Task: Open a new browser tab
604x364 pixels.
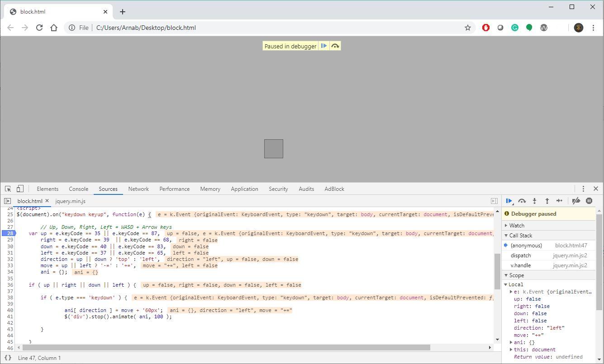Action: tap(123, 12)
